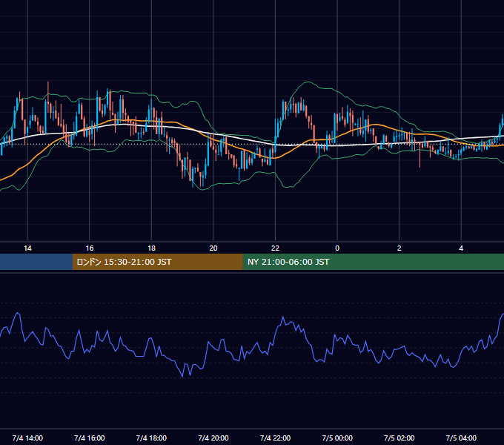
Task: Click the 7/5 00:00 time label
Action: pos(337,438)
